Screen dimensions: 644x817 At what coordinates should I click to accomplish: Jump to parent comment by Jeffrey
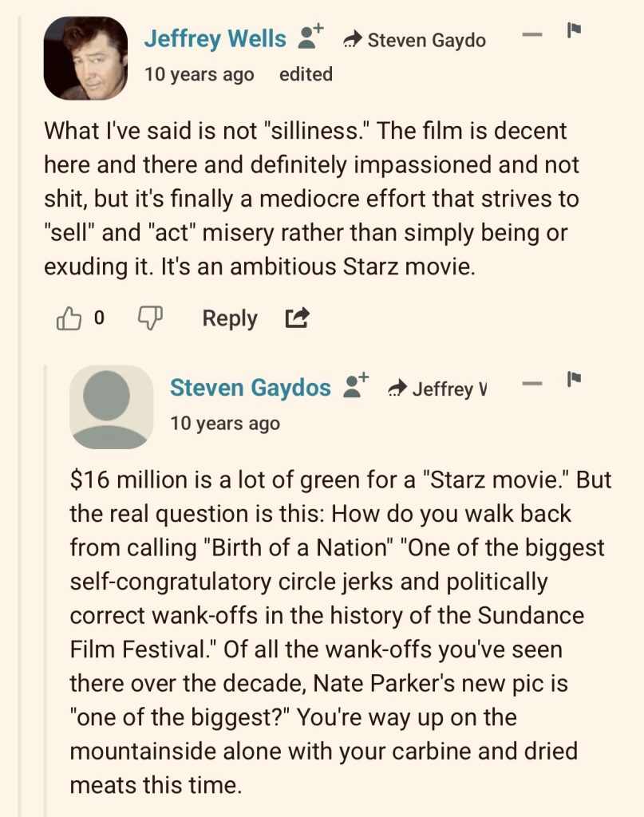tap(438, 389)
